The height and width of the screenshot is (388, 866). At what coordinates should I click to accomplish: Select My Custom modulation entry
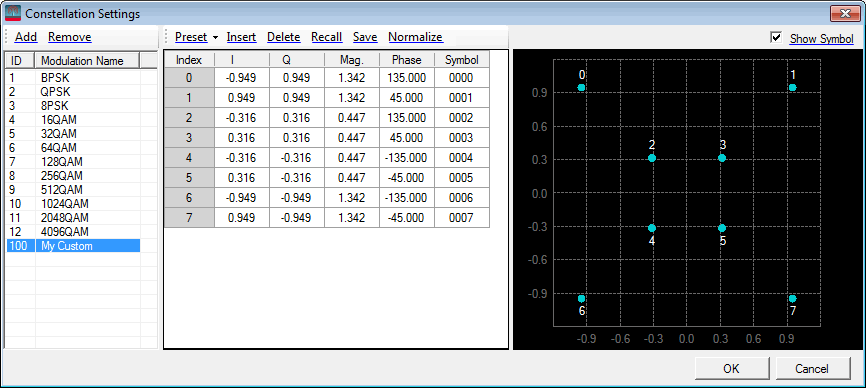[x=73, y=246]
